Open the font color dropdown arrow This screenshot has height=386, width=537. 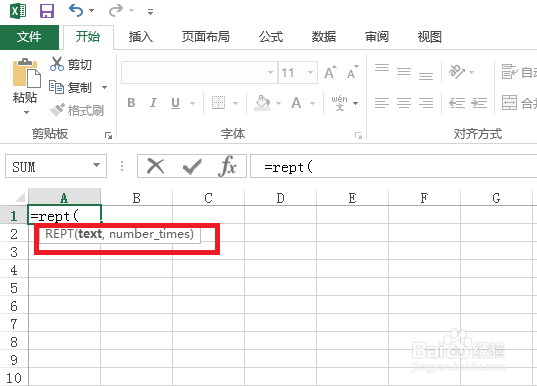pos(312,103)
